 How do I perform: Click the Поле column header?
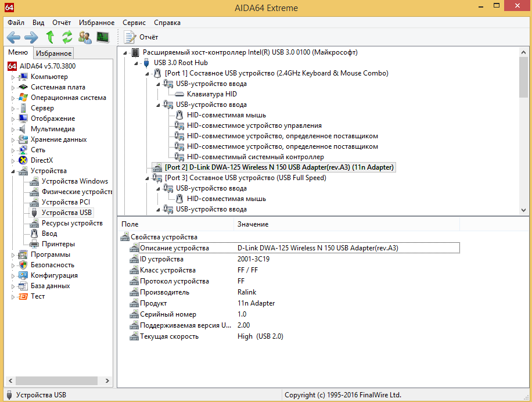point(175,224)
